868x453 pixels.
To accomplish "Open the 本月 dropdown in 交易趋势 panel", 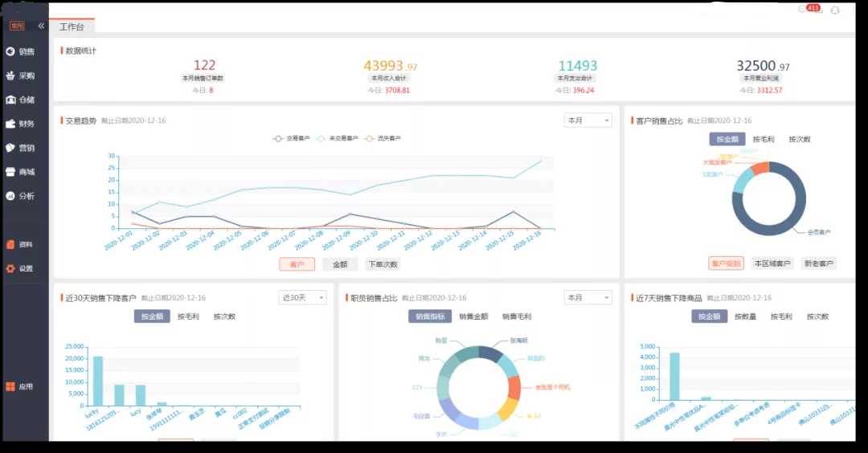I will pos(587,120).
